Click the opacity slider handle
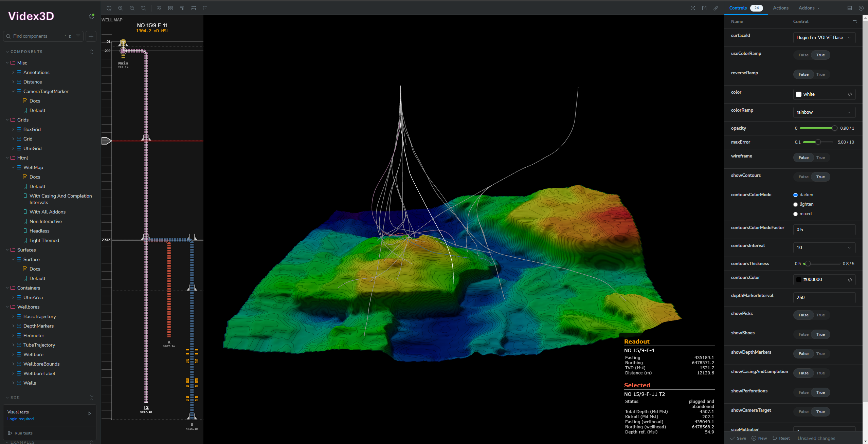The width and height of the screenshot is (868, 444). 834,128
